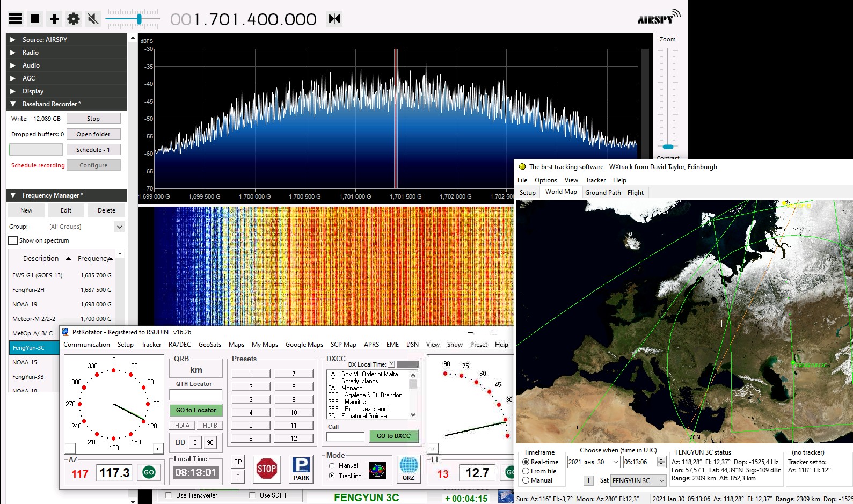Select Tracking mode radio button
Screen dimensions: 853x504
coord(332,476)
